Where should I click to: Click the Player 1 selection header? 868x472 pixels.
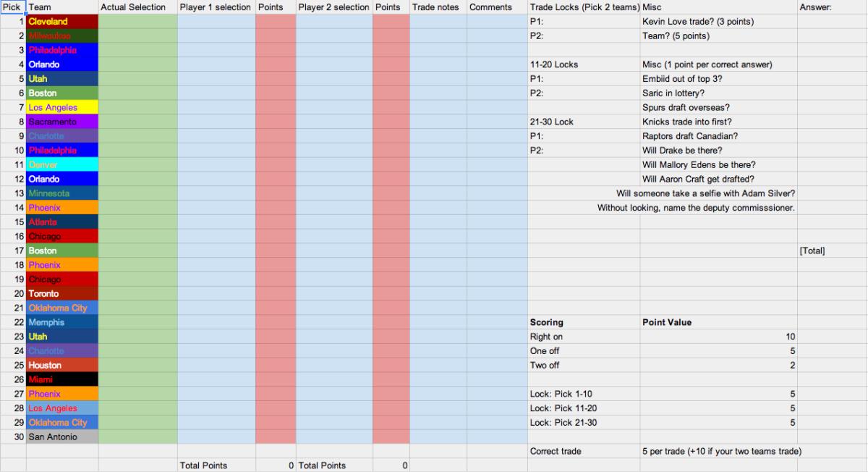[216, 7]
